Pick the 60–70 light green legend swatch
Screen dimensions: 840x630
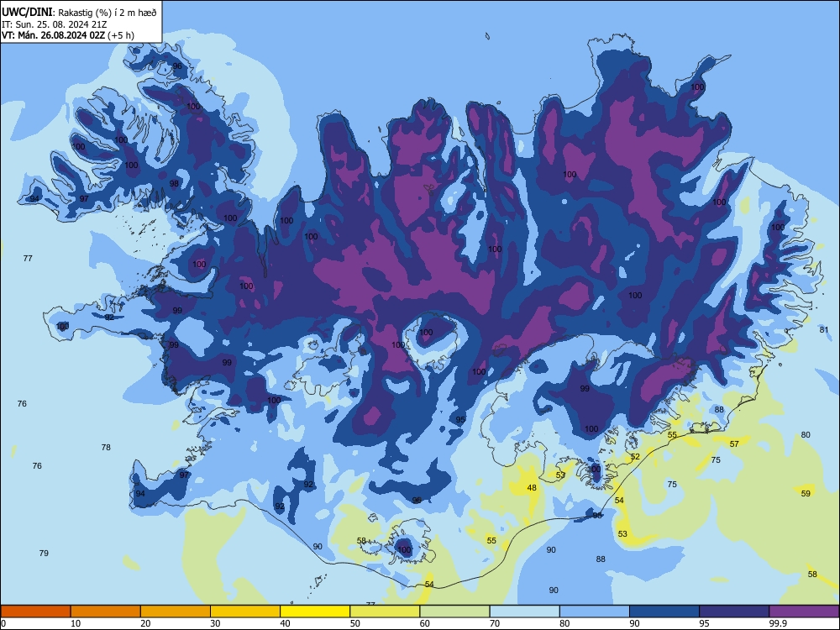click(x=454, y=612)
